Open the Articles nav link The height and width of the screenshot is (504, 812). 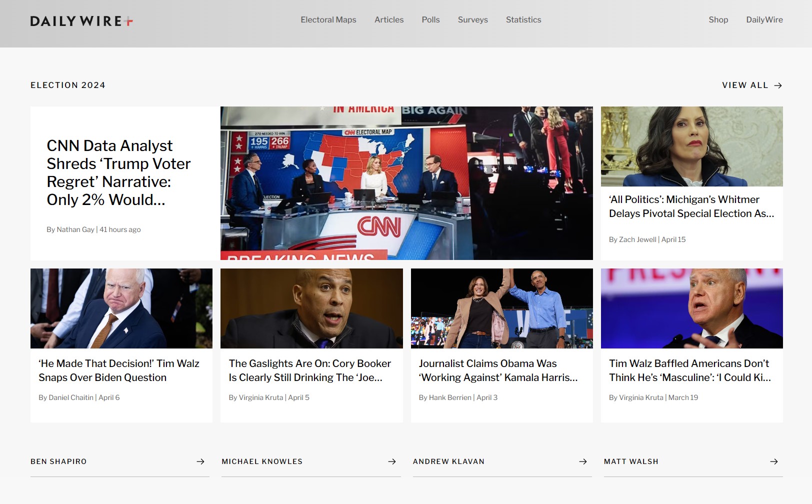[388, 20]
